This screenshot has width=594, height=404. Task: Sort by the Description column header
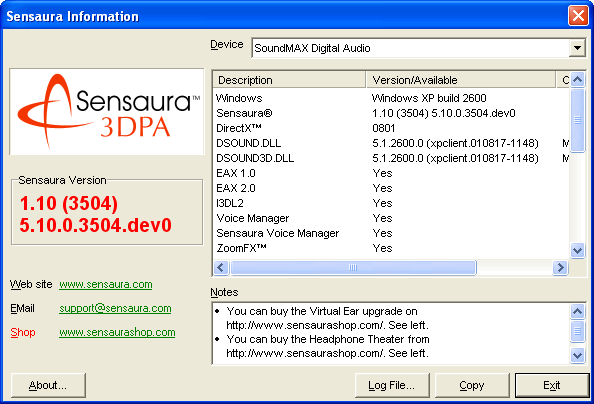(289, 80)
